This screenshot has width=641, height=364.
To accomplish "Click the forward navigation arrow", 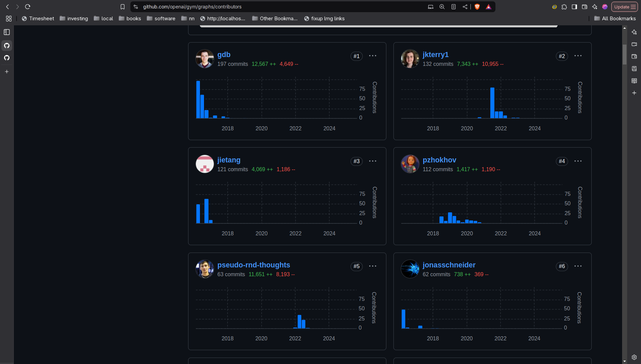I will click(18, 7).
